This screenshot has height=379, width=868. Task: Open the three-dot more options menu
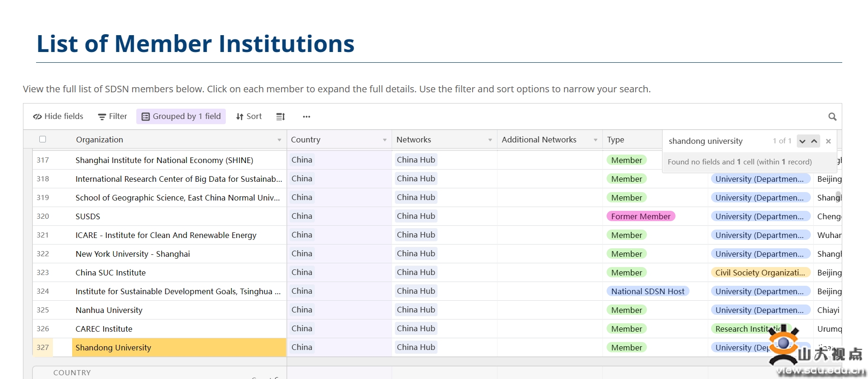tap(306, 117)
